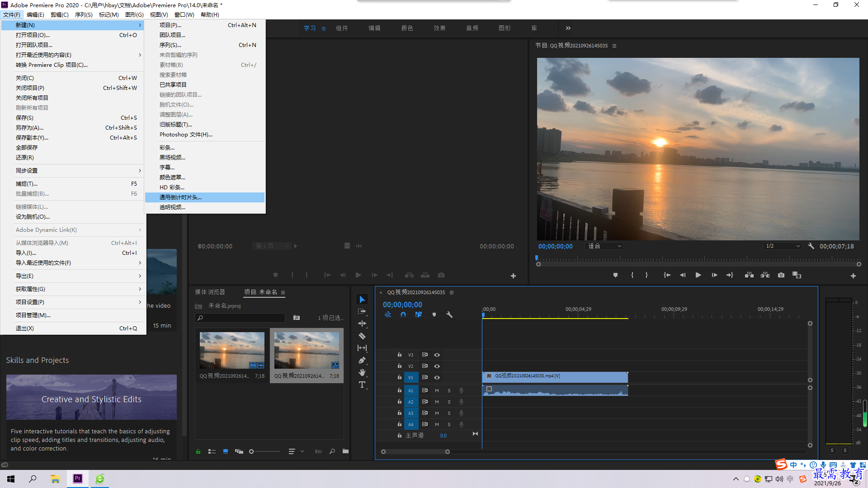This screenshot has width=868, height=488.
Task: Switch to 编辑 workspace tab
Action: tap(374, 28)
